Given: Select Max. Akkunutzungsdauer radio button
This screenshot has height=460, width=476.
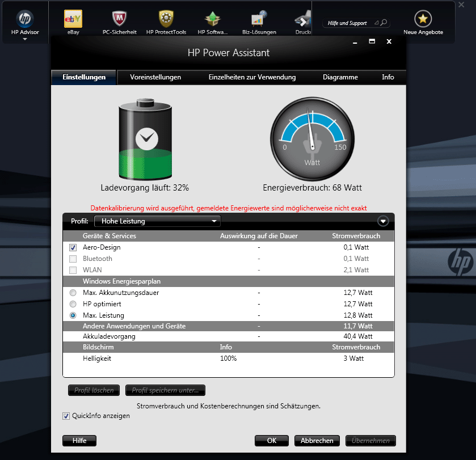Looking at the screenshot, I should click(x=73, y=293).
